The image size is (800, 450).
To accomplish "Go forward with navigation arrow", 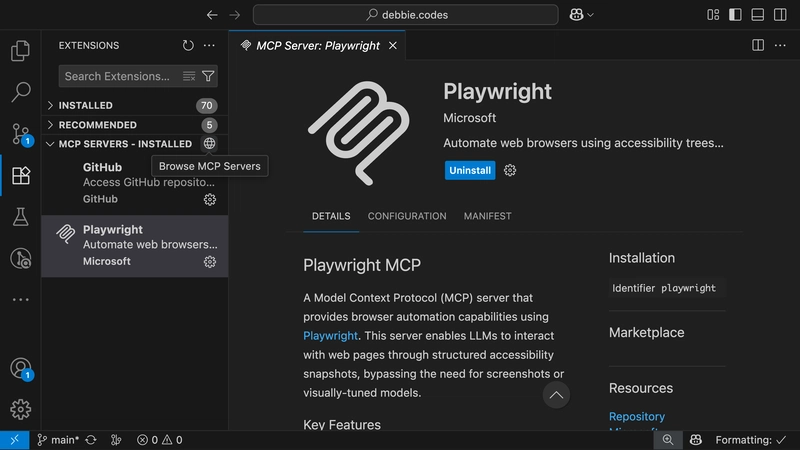I will (x=235, y=15).
